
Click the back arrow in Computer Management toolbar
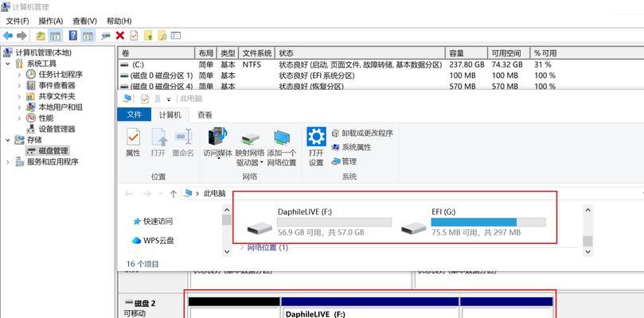coord(7,36)
